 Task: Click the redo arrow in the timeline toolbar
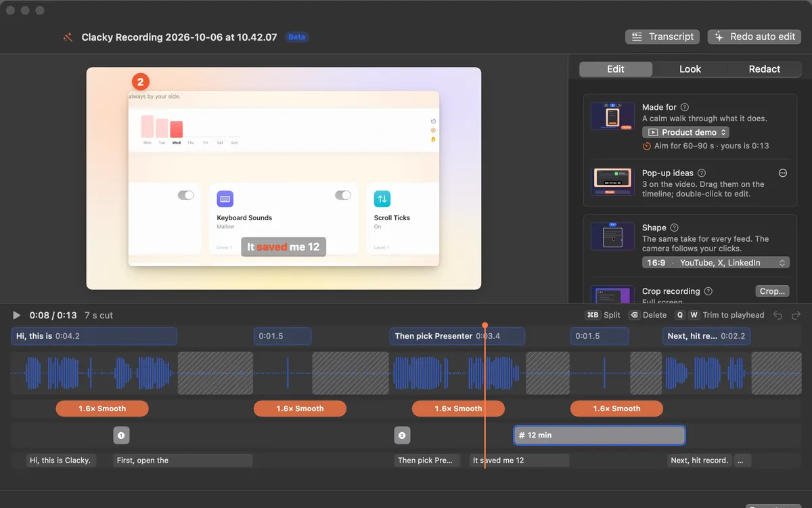(796, 315)
